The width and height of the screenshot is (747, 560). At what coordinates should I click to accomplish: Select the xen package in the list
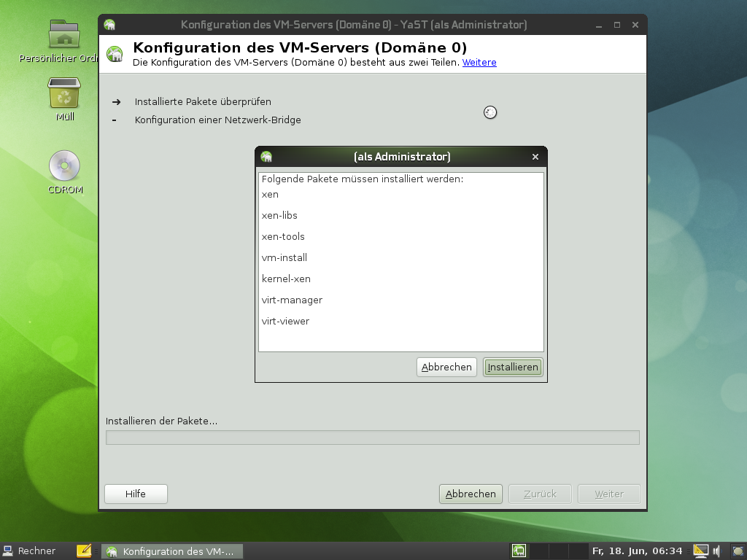tap(270, 194)
